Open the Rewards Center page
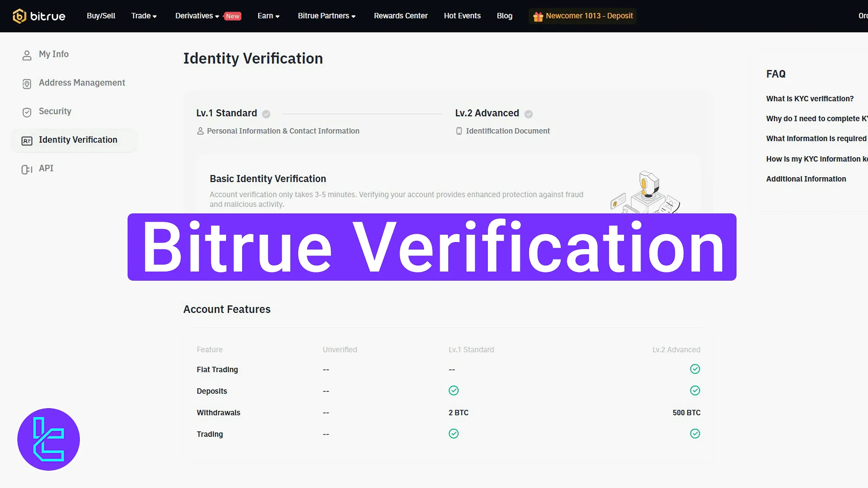868x488 pixels. coord(401,16)
